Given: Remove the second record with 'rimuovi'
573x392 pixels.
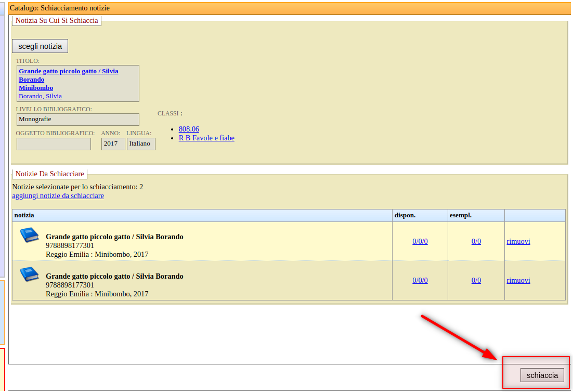Looking at the screenshot, I should point(518,280).
